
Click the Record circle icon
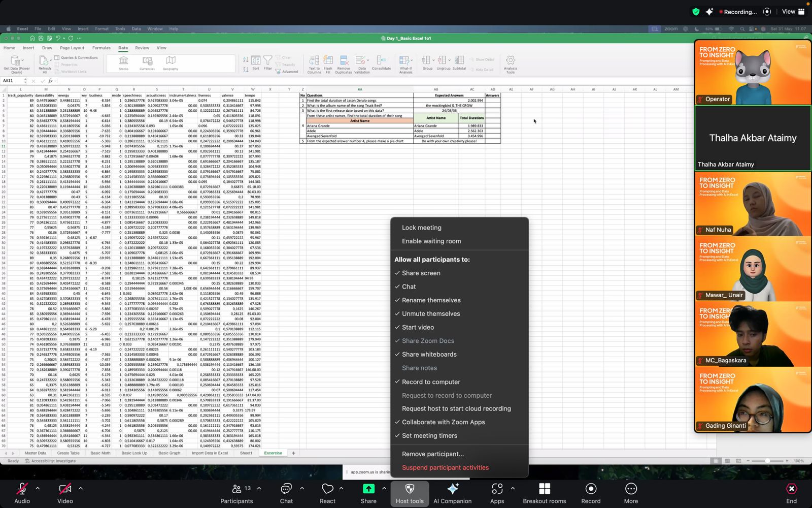(x=591, y=489)
